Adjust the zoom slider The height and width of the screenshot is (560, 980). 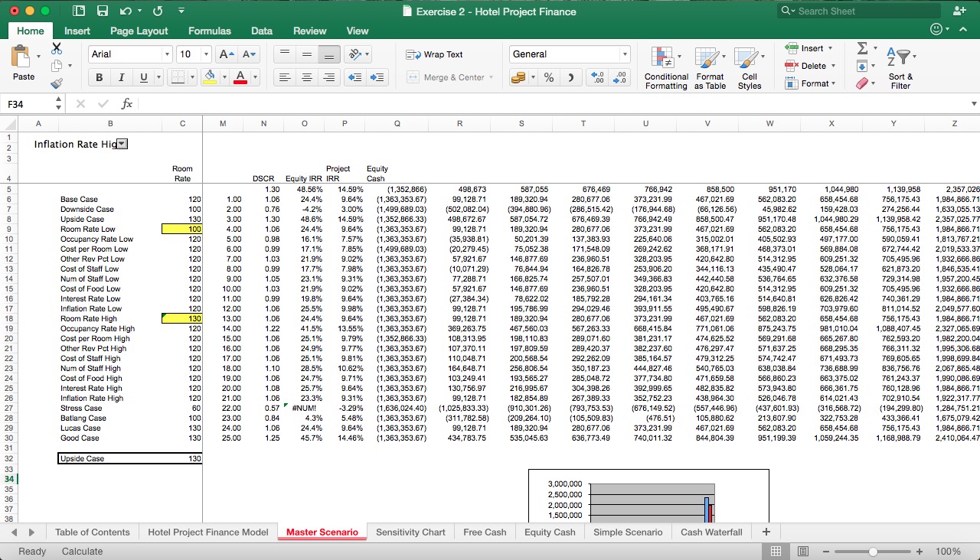pyautogui.click(x=873, y=551)
